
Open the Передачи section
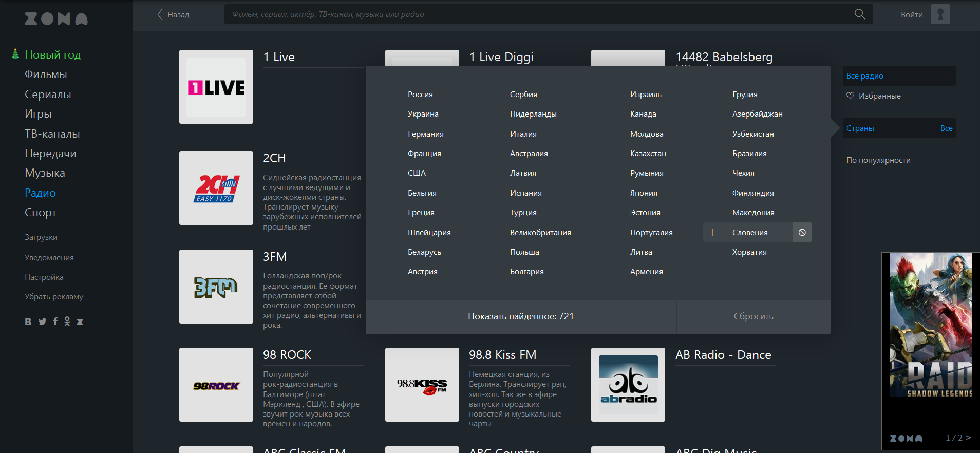coord(50,154)
